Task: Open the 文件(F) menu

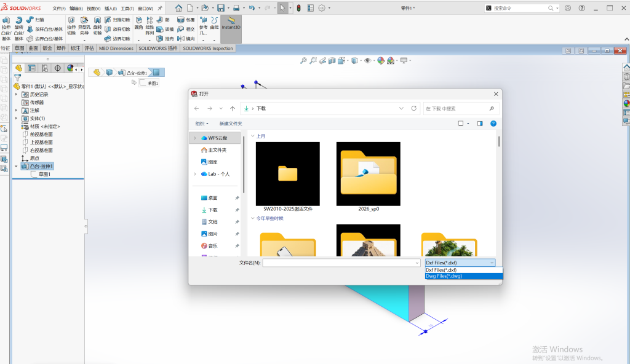Action: tap(59, 9)
